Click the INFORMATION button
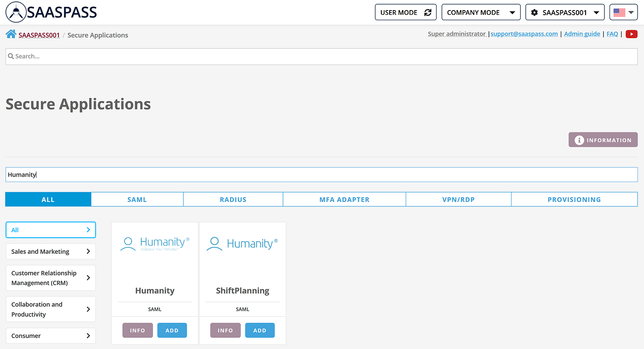The height and width of the screenshot is (349, 644). (603, 140)
